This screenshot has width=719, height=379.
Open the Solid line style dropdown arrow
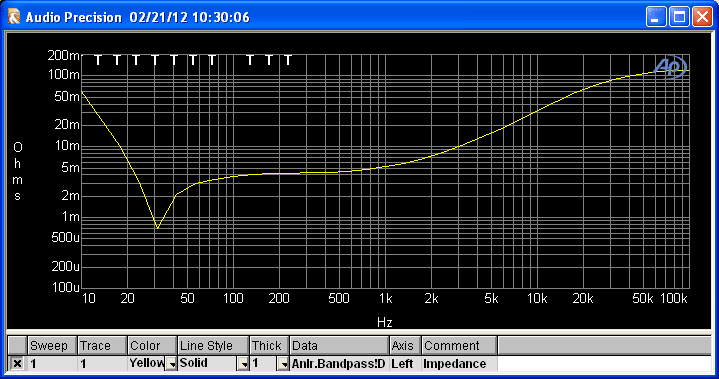[243, 364]
